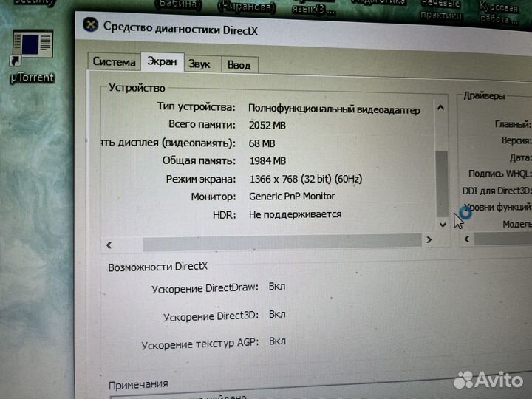Click the Курсовая работа desktop item
Screen dimensions: 532x399
[x=499, y=13]
